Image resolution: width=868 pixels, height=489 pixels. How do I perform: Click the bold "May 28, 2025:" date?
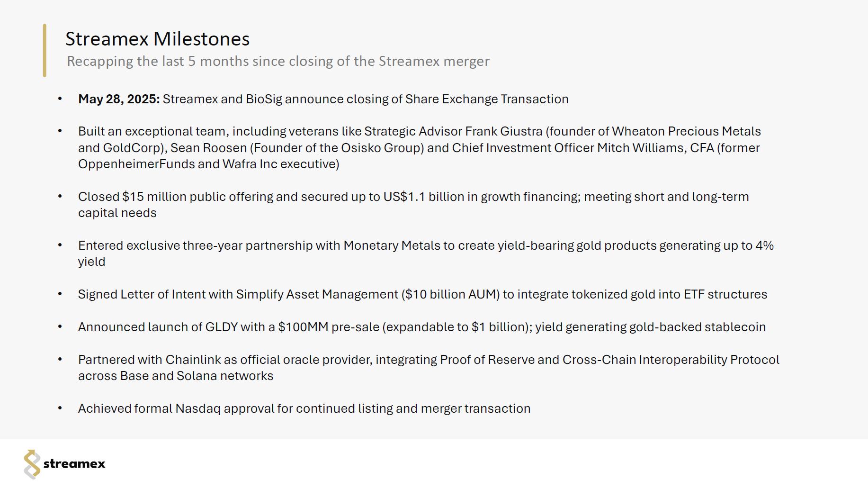119,99
